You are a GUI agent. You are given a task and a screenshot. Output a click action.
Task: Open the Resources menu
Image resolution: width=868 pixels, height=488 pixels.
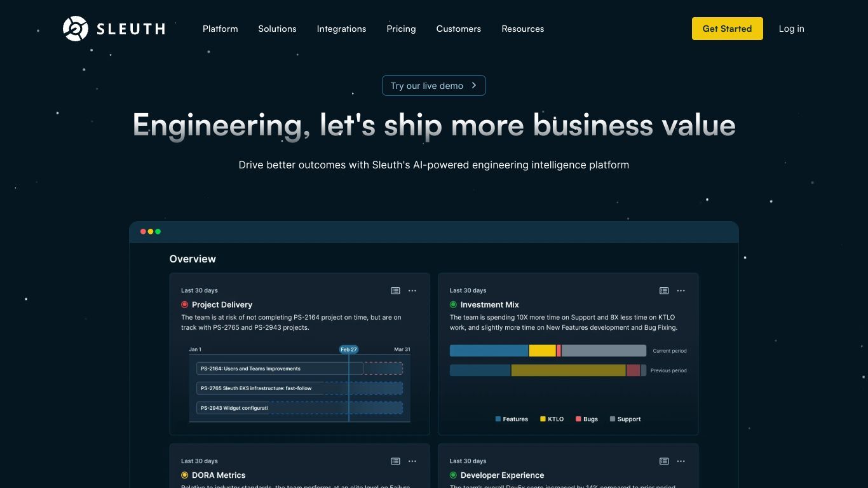(x=522, y=29)
